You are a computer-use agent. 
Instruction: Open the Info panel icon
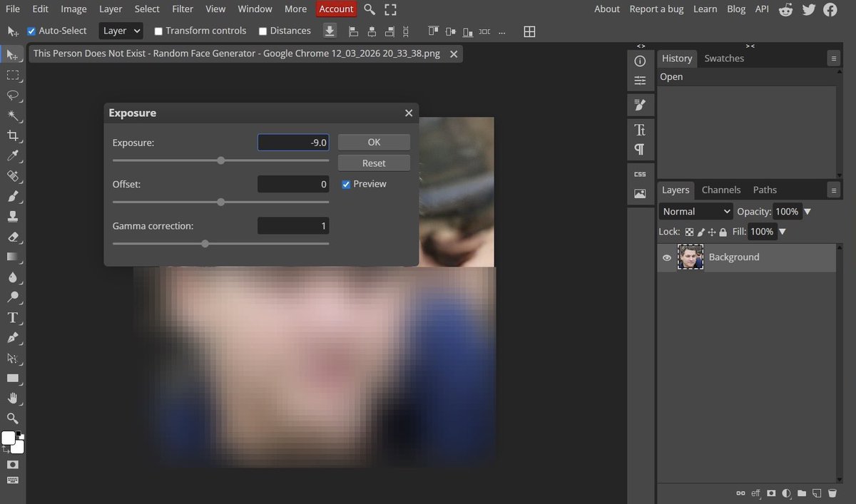(x=640, y=61)
